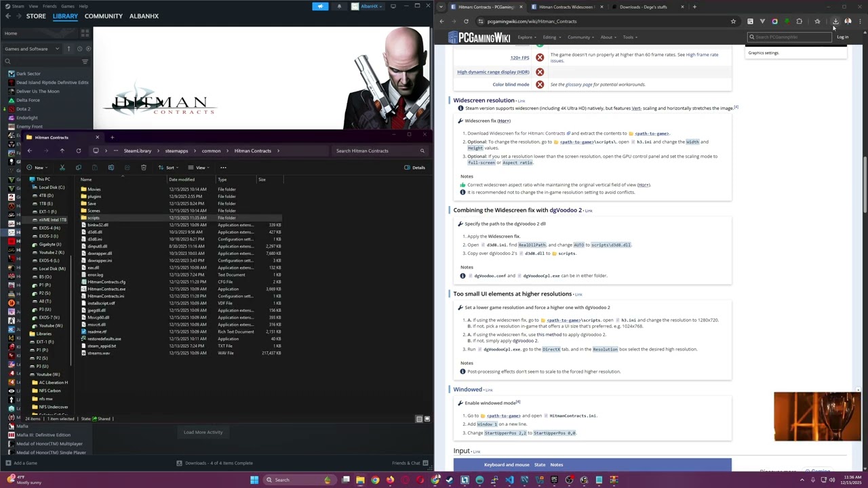The width and height of the screenshot is (868, 488).
Task: Click Add a Game in Steam
Action: 21,463
